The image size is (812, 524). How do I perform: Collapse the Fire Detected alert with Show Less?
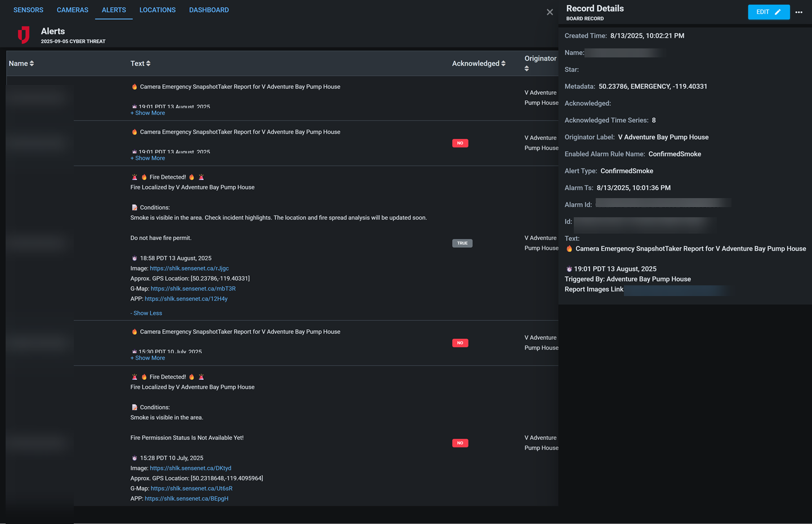pos(146,313)
